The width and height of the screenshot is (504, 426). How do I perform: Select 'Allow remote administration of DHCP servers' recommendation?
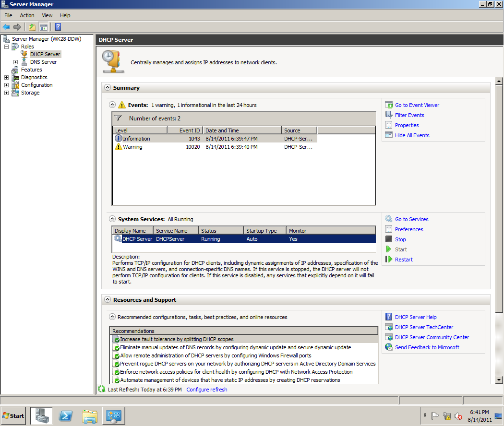216,355
